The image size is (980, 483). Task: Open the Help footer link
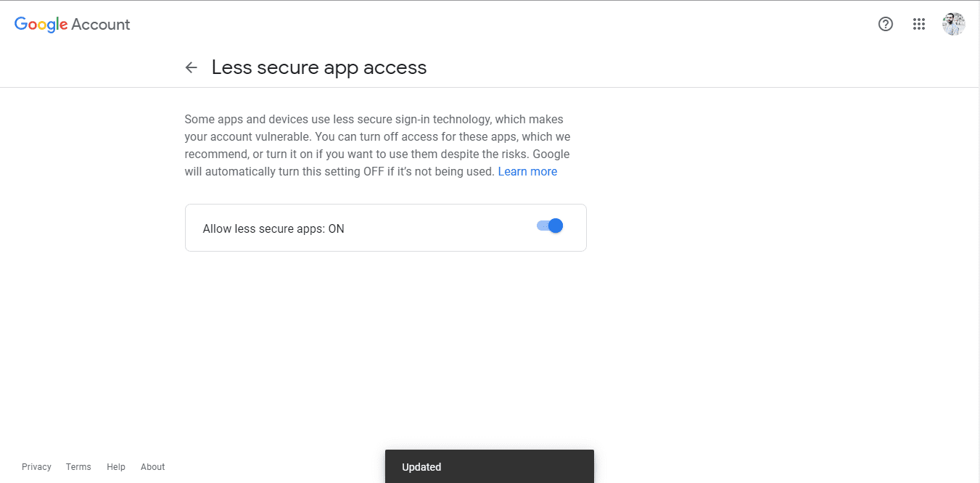coord(116,467)
